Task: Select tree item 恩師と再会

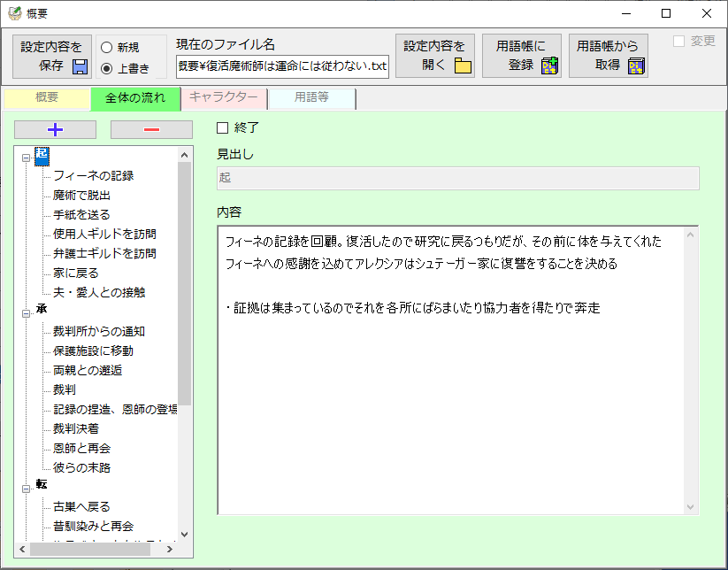Action: 81,449
